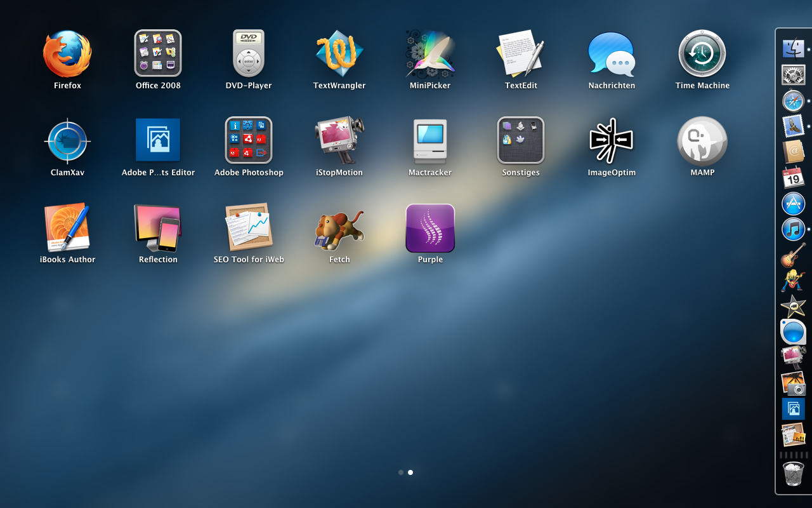
Task: Open TextWrangler from Launchpad
Action: coord(339,54)
